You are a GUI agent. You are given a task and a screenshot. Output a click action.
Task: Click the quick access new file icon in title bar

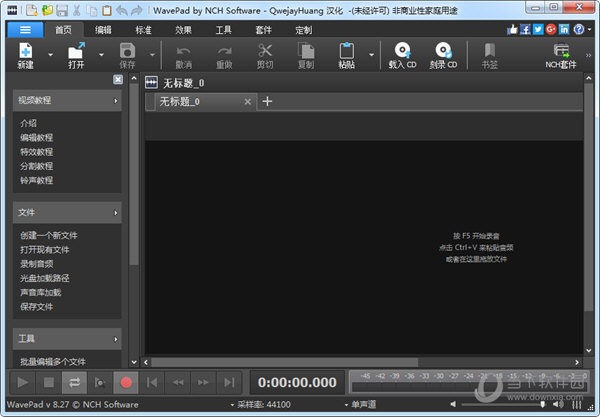click(x=32, y=10)
